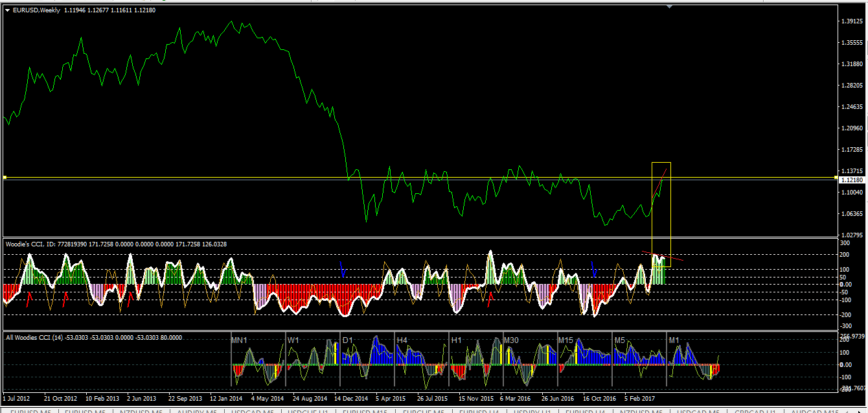868x413 pixels.
Task: Click the W1 timeframe label in CCI panel
Action: (293, 340)
